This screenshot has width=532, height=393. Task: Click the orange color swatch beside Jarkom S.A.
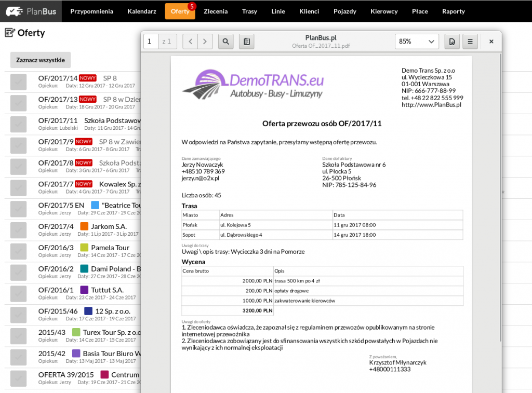click(x=84, y=226)
